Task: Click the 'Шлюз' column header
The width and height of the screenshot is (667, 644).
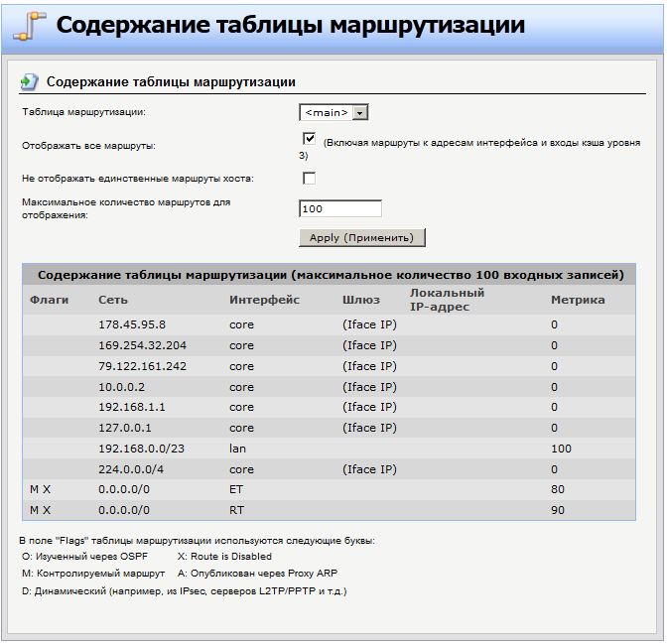Action: pyautogui.click(x=361, y=300)
